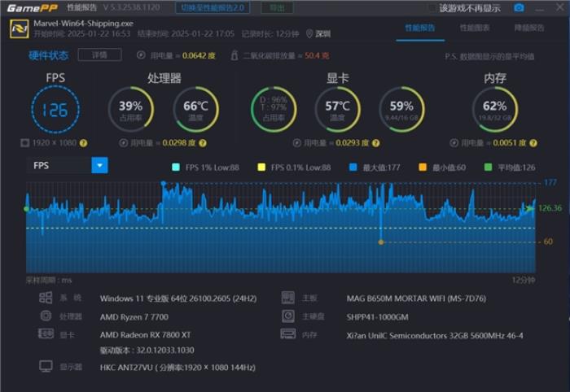This screenshot has height=392, width=570.
Task: Click the GamePP logo
Action: (x=33, y=8)
